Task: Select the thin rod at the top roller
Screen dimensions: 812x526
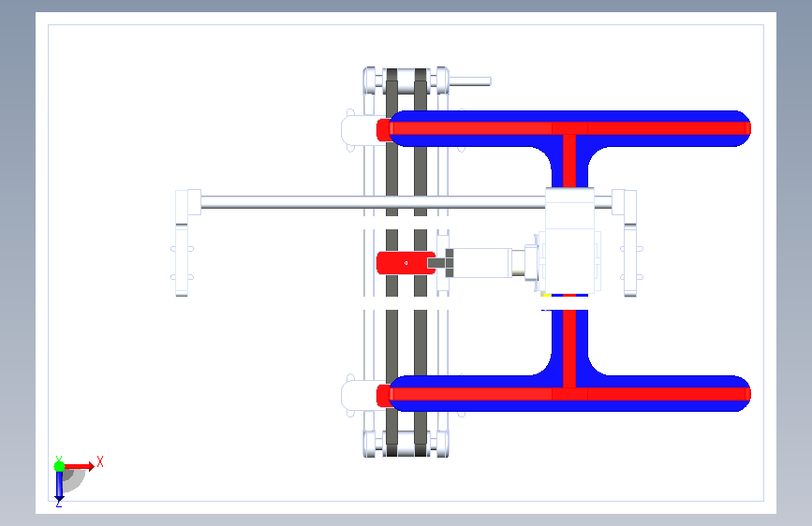Action: coord(470,81)
